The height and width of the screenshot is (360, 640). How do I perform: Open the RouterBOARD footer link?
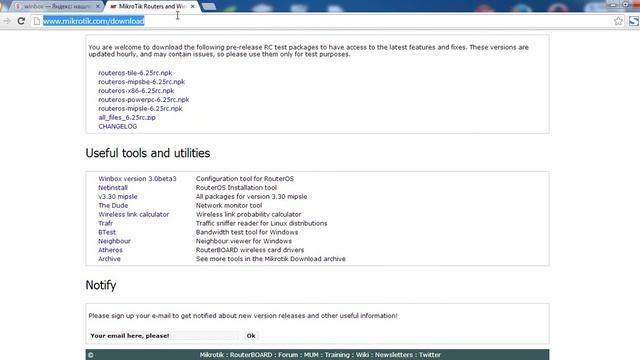click(251, 355)
